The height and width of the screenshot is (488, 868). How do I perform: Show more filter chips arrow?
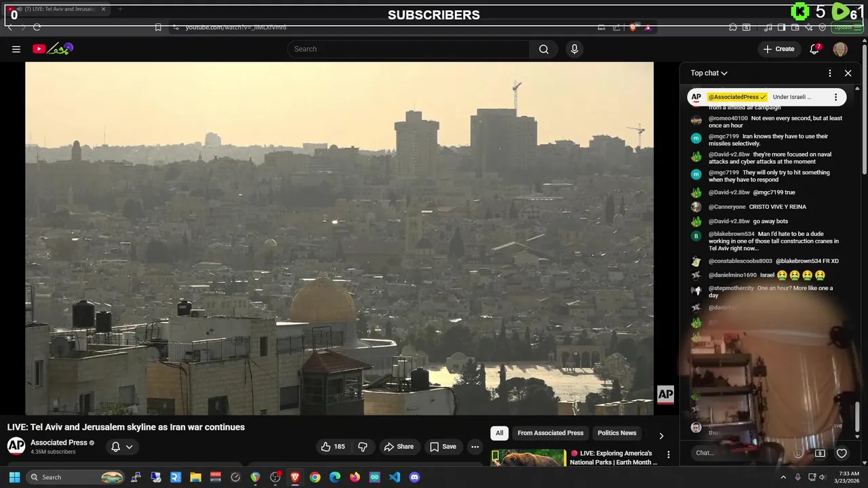pyautogui.click(x=661, y=436)
